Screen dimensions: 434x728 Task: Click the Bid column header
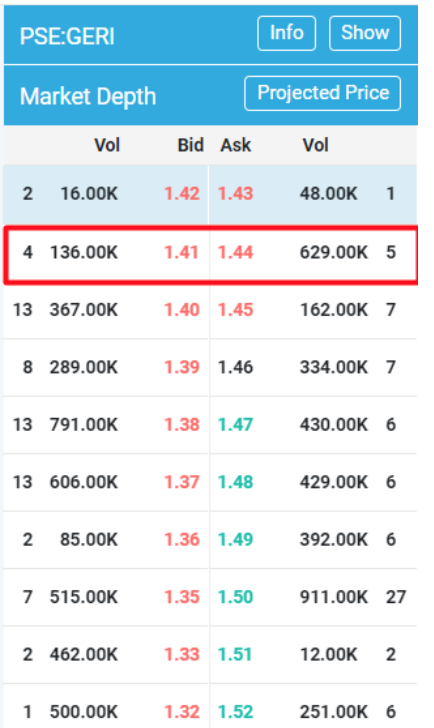click(190, 145)
